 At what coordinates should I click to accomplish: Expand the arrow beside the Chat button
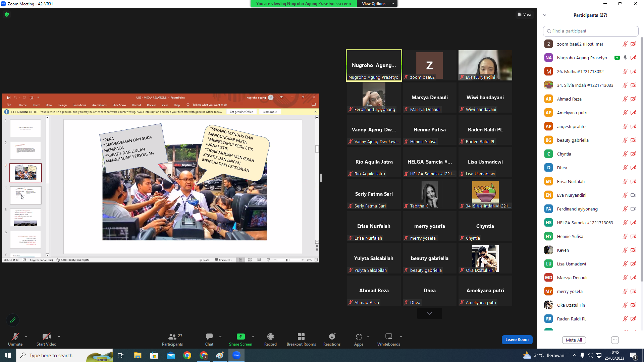click(220, 337)
